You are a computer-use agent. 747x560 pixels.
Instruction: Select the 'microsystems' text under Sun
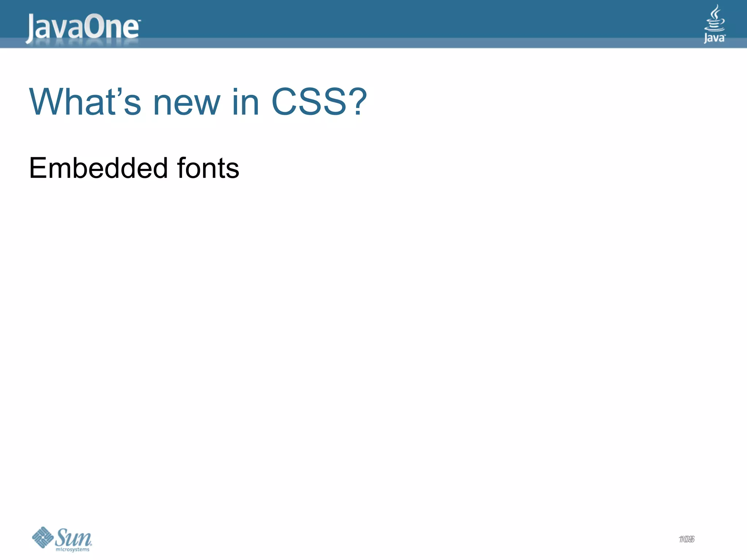[x=73, y=549]
